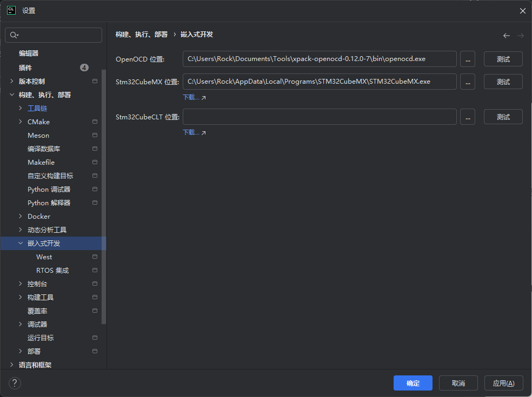Click the magnifier icon in the search box
532x397 pixels.
(x=13, y=35)
